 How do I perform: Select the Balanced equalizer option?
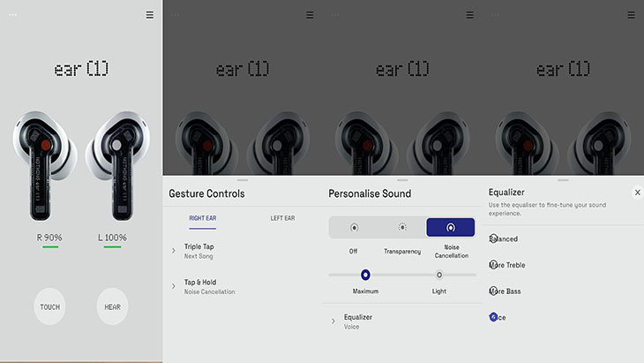coord(503,238)
